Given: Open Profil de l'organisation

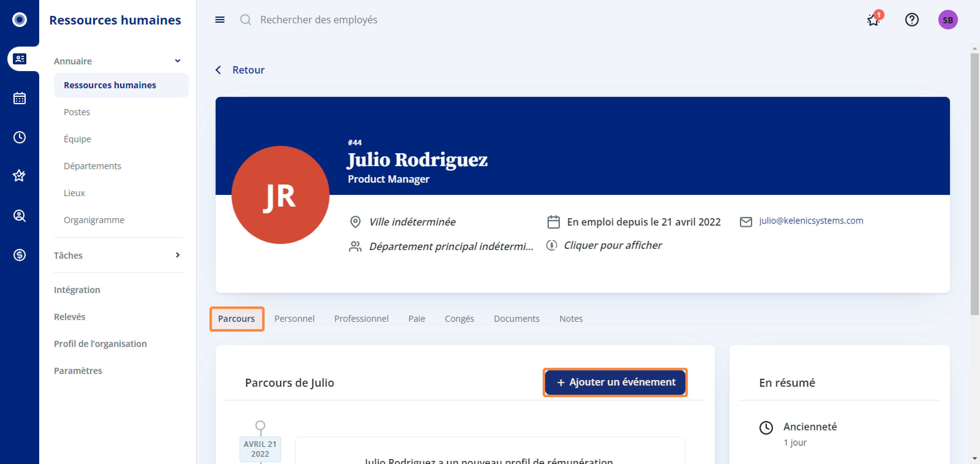Looking at the screenshot, I should (100, 344).
